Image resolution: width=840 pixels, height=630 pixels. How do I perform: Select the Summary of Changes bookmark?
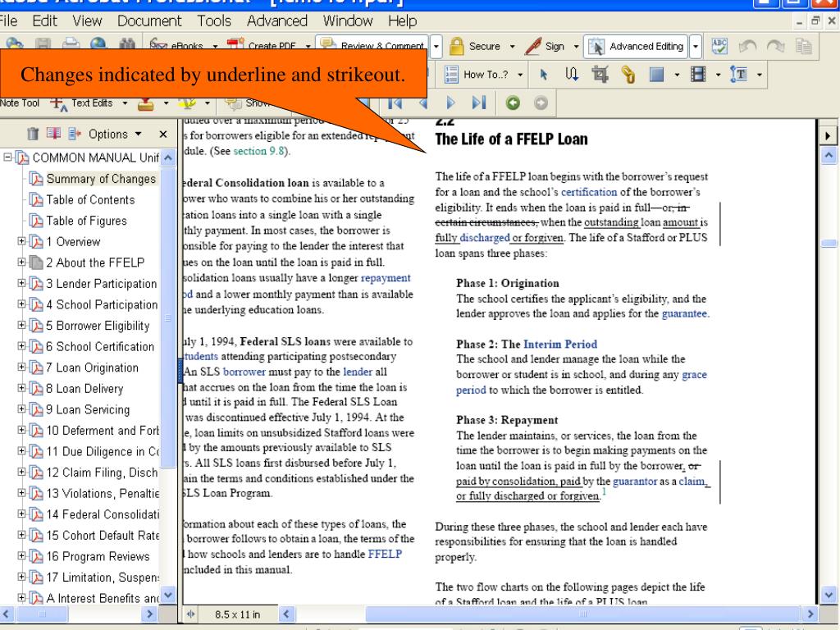point(101,178)
